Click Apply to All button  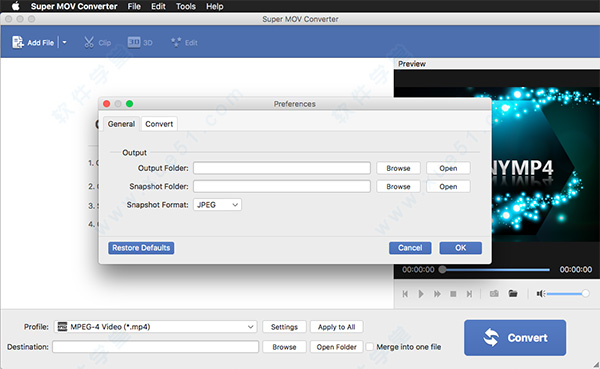coord(336,327)
